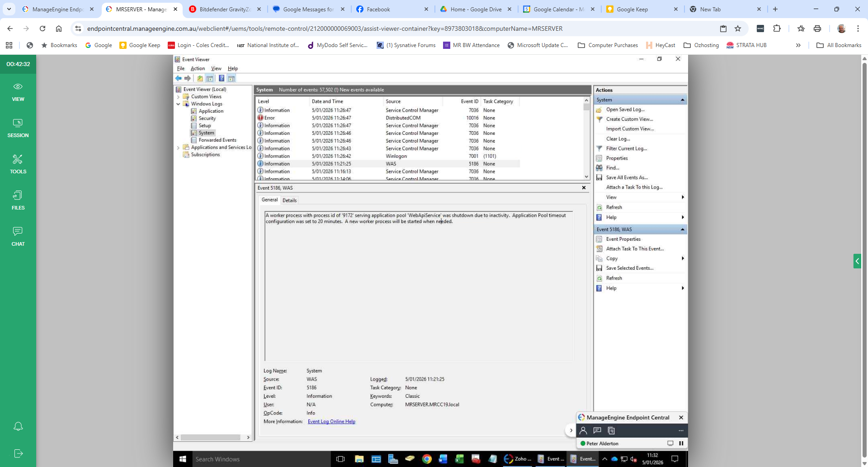Screen dimensions: 868x467
Task: Click the event list vertical scrollbar
Action: point(586,138)
